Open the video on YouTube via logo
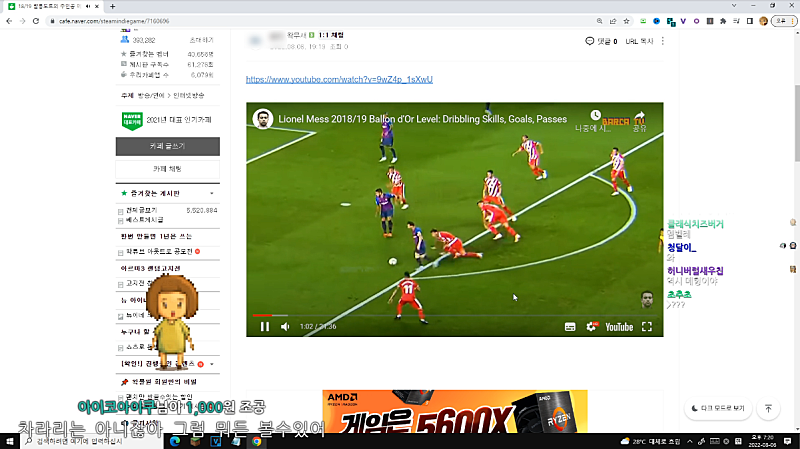The width and height of the screenshot is (800, 449). click(619, 327)
